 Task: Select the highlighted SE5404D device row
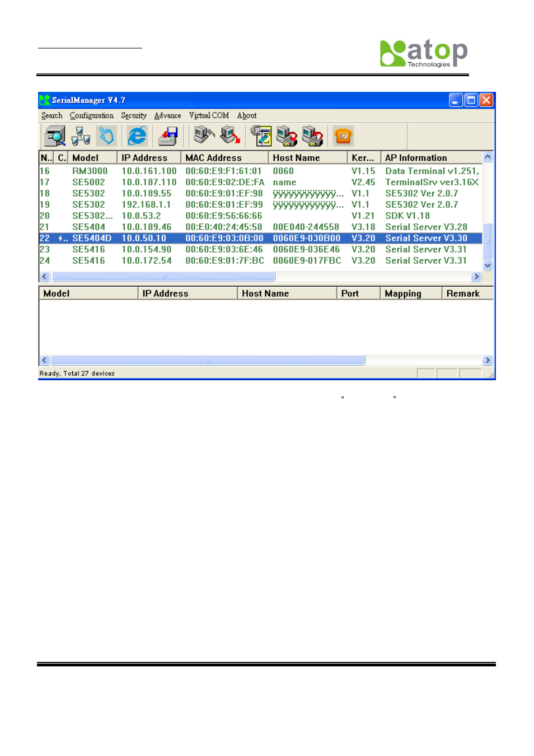[261, 238]
